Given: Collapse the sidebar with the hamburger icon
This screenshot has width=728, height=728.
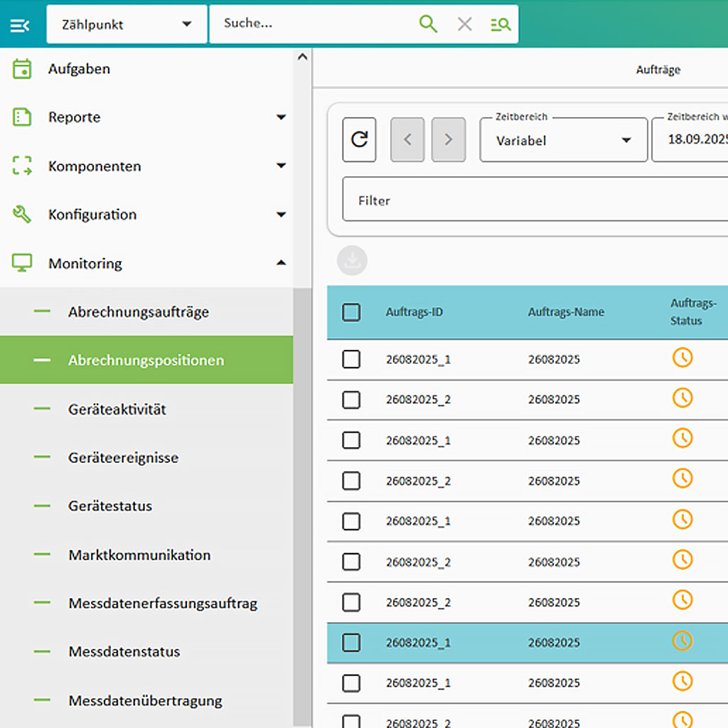Looking at the screenshot, I should tap(20, 25).
